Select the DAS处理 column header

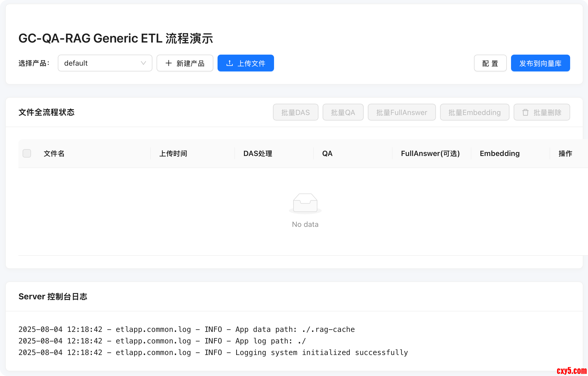[258, 153]
